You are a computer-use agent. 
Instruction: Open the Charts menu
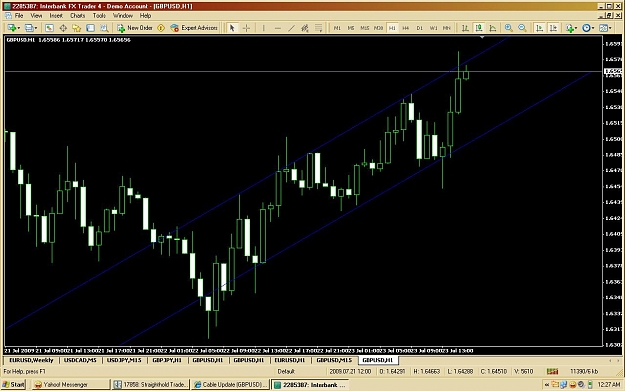[x=77, y=16]
